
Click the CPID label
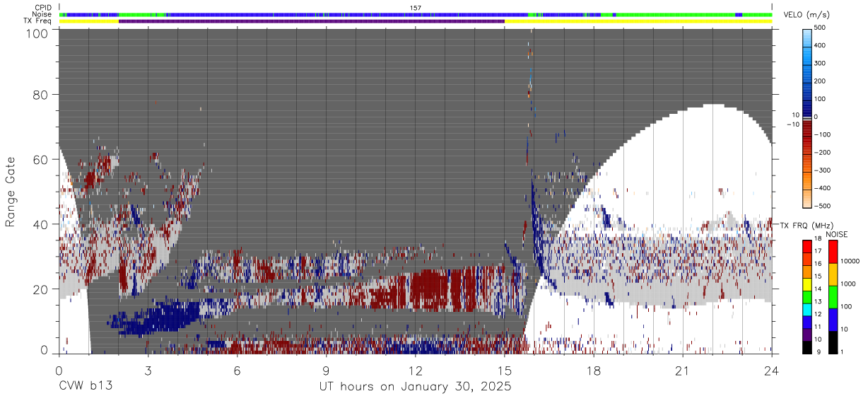pos(42,7)
